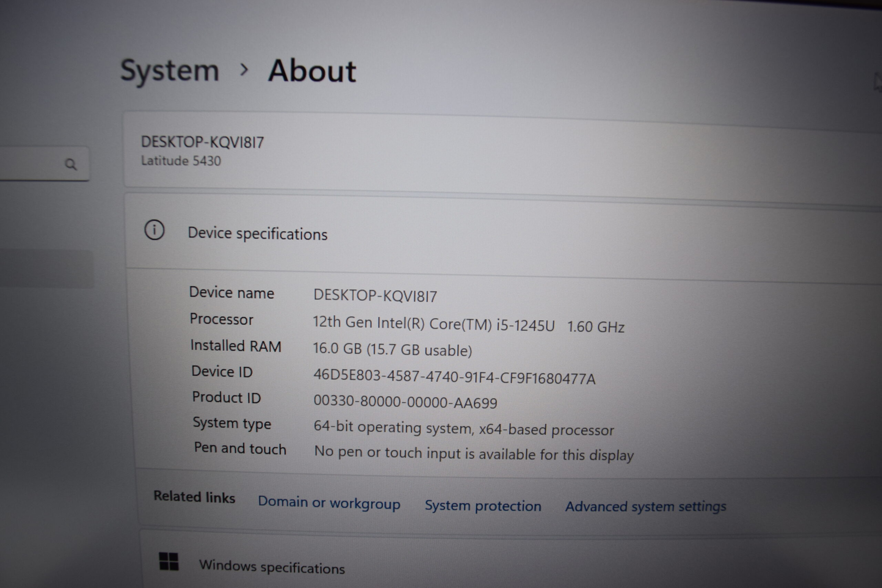Open Advanced system settings link

(x=646, y=507)
